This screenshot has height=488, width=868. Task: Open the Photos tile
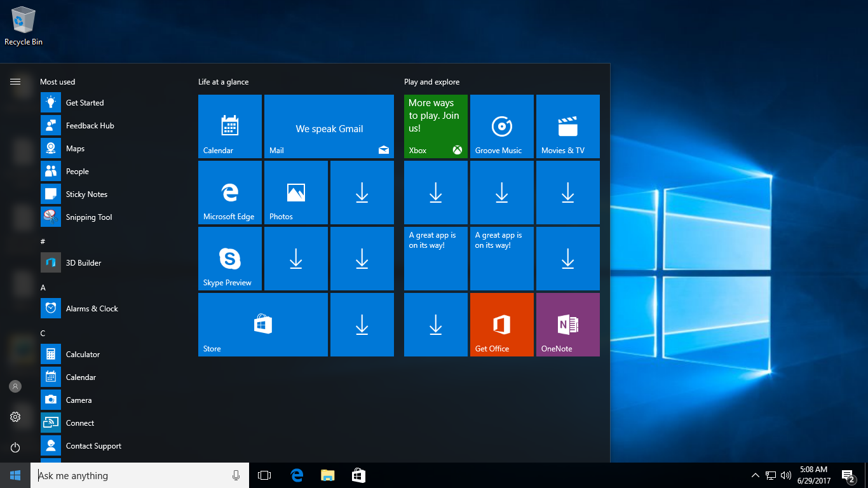(296, 193)
